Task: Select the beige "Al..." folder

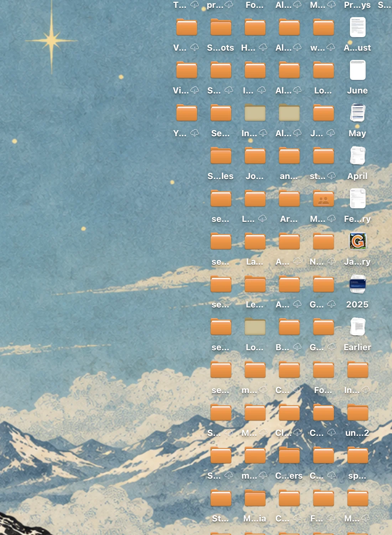Action: coord(289,113)
